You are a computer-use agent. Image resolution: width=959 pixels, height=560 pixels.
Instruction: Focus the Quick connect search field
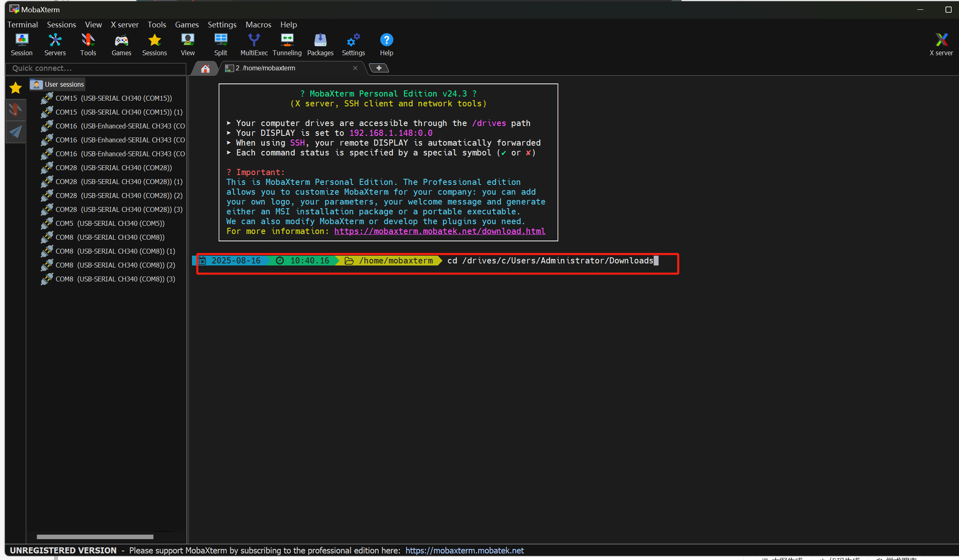[x=96, y=68]
